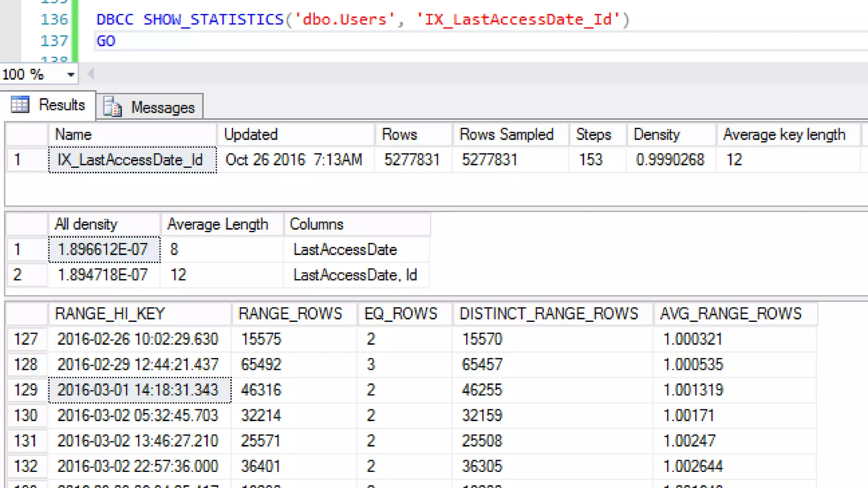Click the DISTINCT_RANGE_ROWS column header
Image resolution: width=868 pixels, height=488 pixels.
pyautogui.click(x=548, y=314)
